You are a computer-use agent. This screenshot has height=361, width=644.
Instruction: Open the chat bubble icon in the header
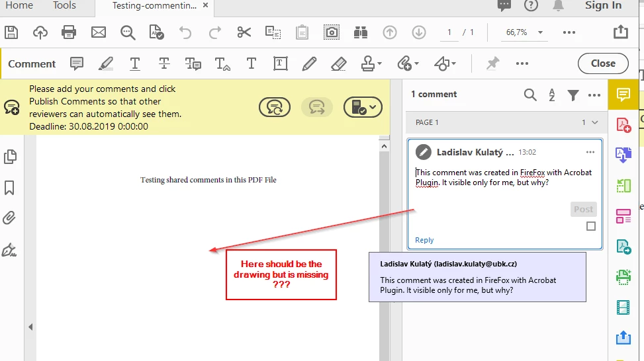(x=504, y=5)
